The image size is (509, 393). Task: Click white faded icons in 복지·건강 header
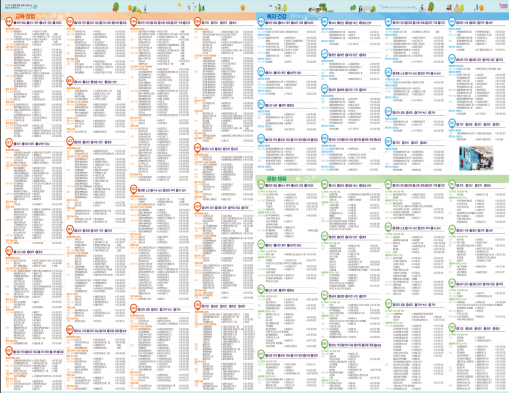point(306,16)
